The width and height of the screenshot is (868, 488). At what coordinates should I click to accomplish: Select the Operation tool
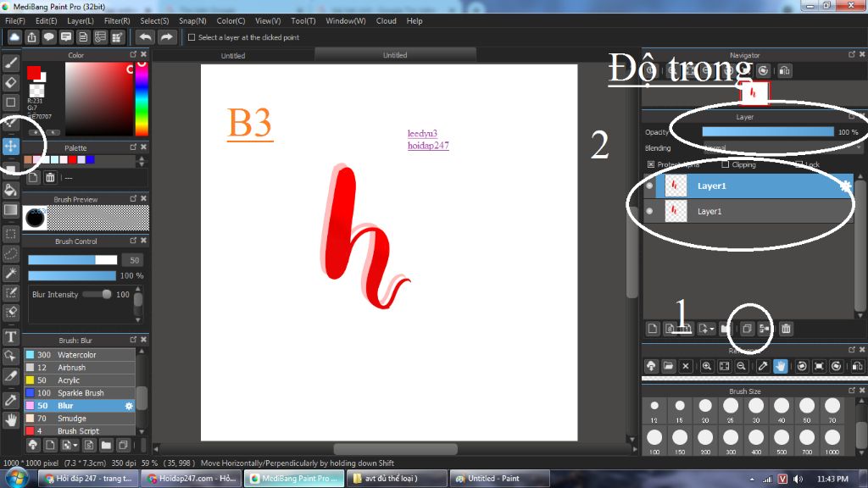tap(10, 357)
